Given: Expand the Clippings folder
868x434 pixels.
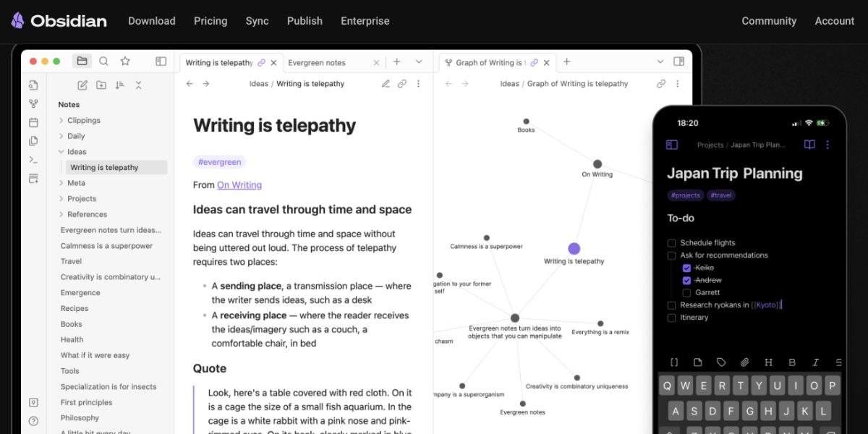Looking at the screenshot, I should [80, 121].
